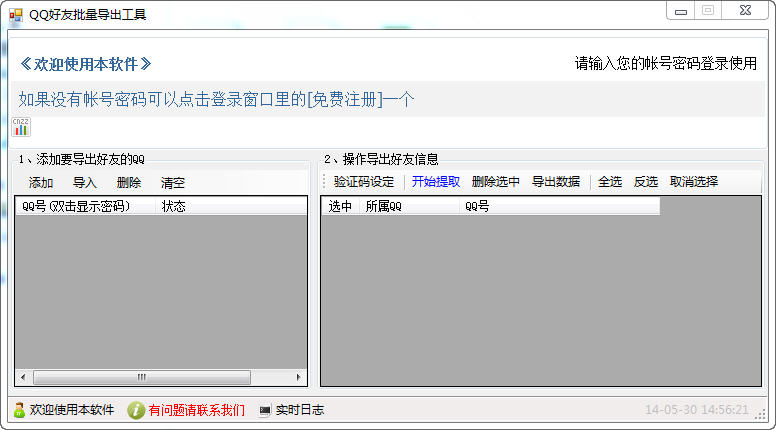The width and height of the screenshot is (776, 430).
Task: Click 取消选择 to deselect all
Action: coord(694,182)
